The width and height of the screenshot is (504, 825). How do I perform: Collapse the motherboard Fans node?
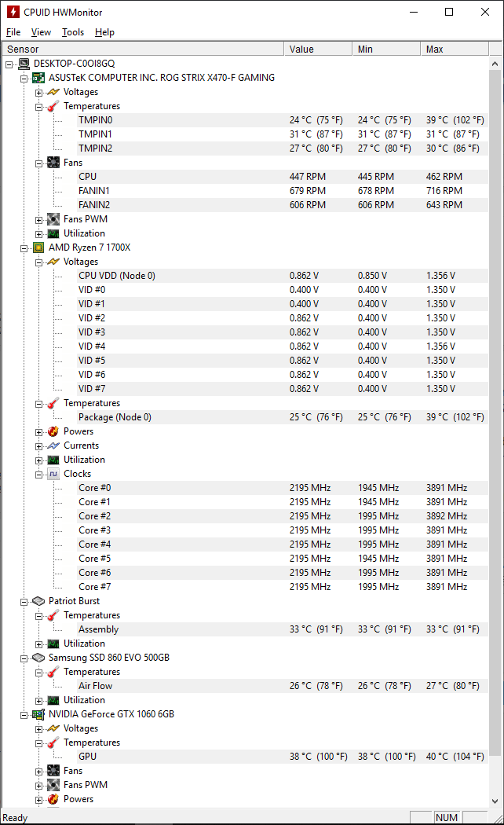tap(39, 163)
